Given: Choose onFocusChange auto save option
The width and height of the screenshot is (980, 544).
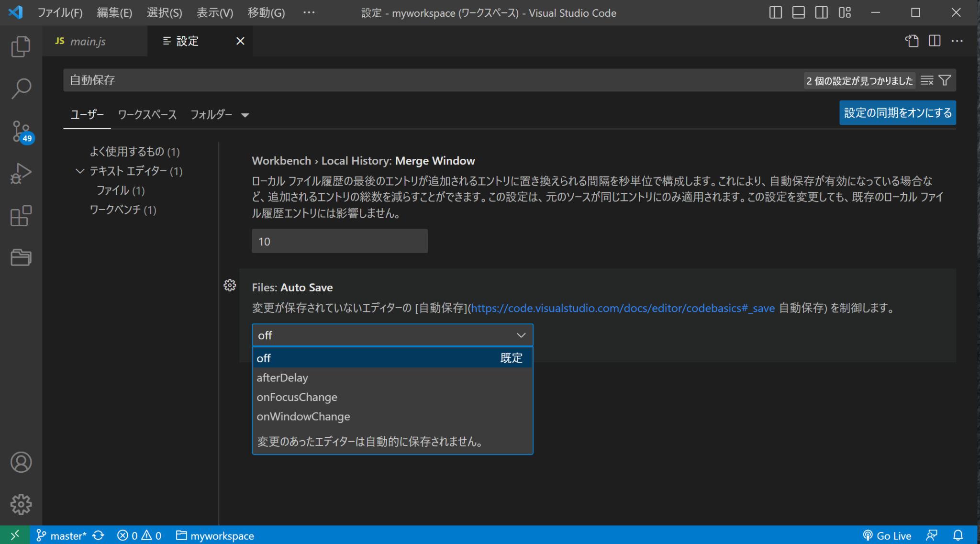Looking at the screenshot, I should click(x=297, y=397).
